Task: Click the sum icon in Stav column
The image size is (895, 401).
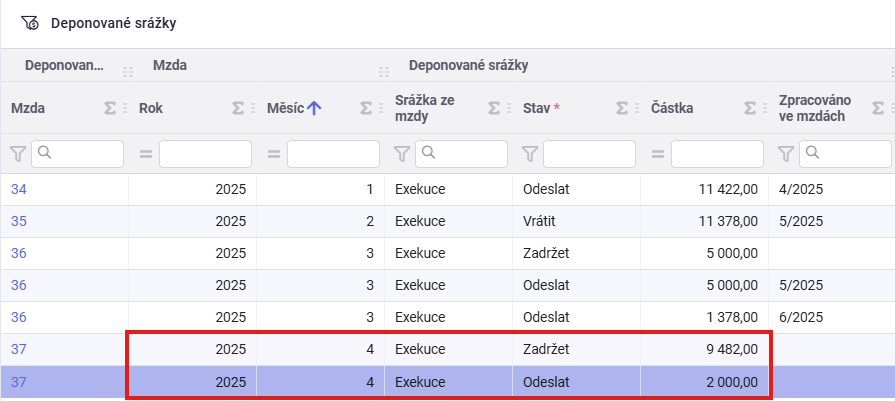Action: click(623, 108)
